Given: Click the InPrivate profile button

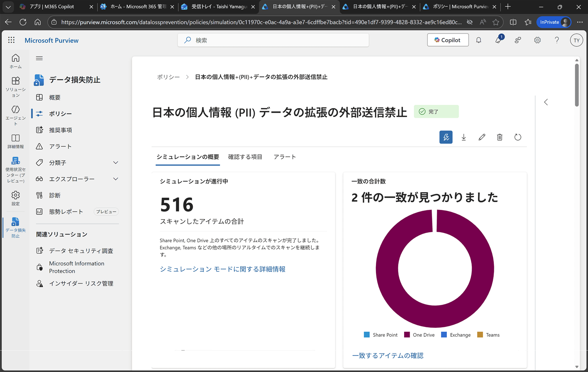Looking at the screenshot, I should tap(554, 22).
